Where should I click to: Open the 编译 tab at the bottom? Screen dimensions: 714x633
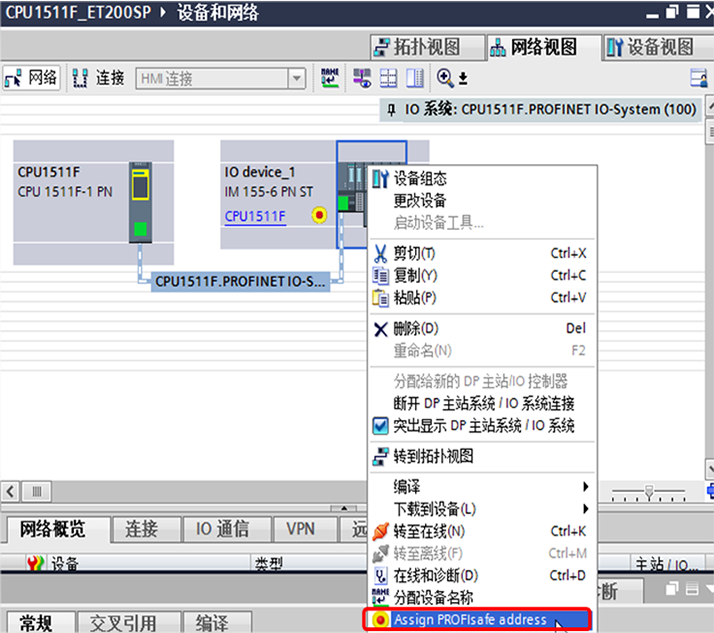click(217, 623)
